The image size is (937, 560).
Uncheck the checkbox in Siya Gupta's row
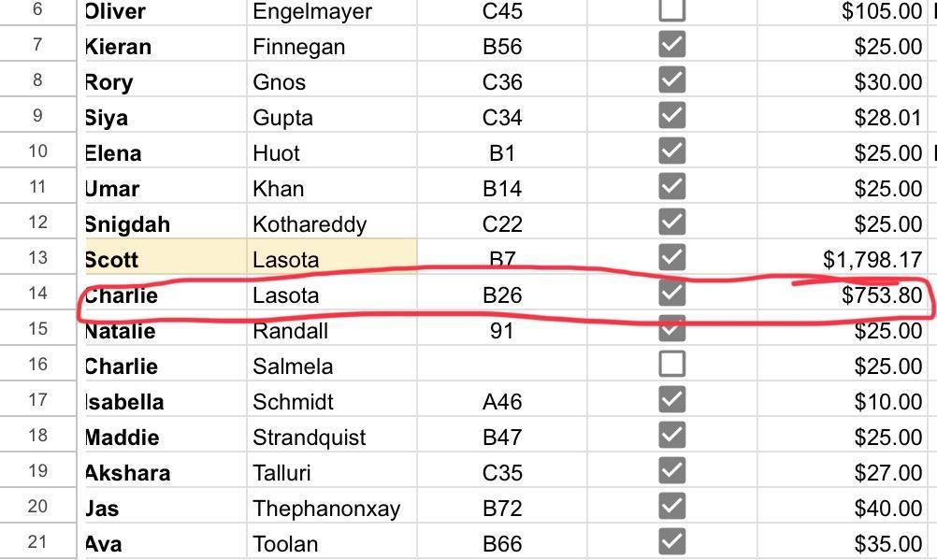[x=671, y=116]
